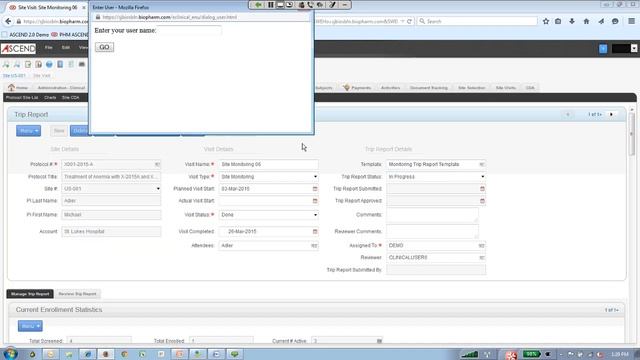
Task: Open the Home tab
Action: pos(18,88)
